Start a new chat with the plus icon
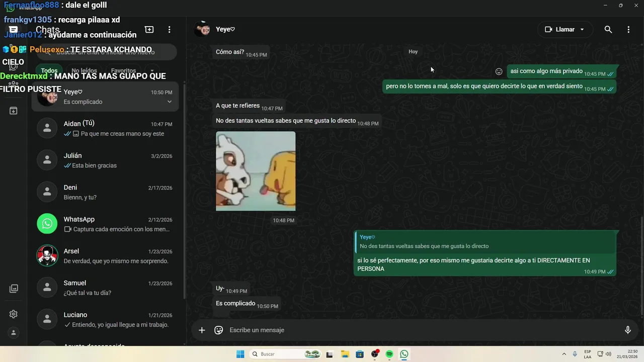The image size is (644, 362). [149, 30]
